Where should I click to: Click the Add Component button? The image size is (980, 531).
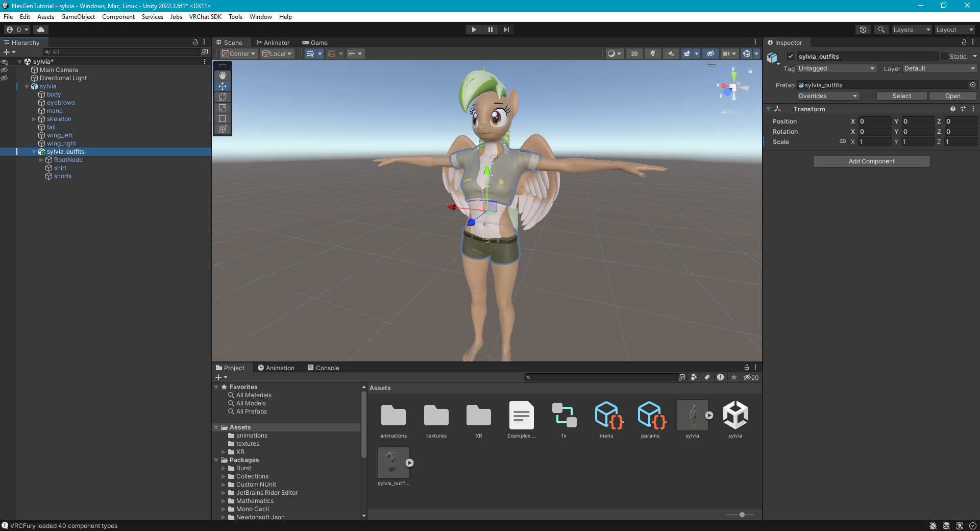[872, 161]
